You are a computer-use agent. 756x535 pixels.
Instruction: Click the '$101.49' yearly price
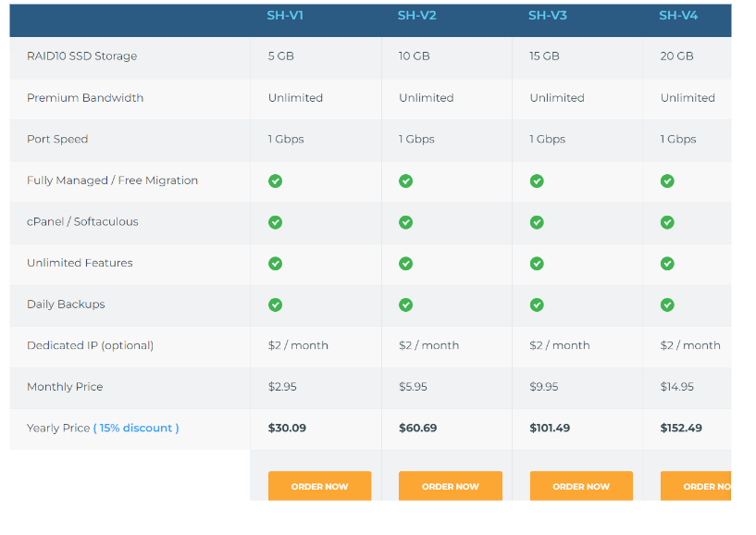click(x=550, y=428)
